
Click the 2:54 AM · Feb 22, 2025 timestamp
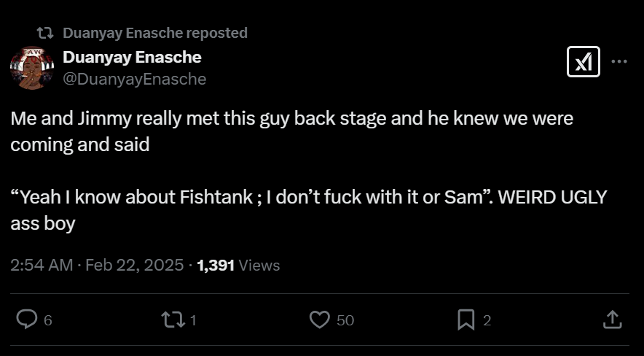97,266
